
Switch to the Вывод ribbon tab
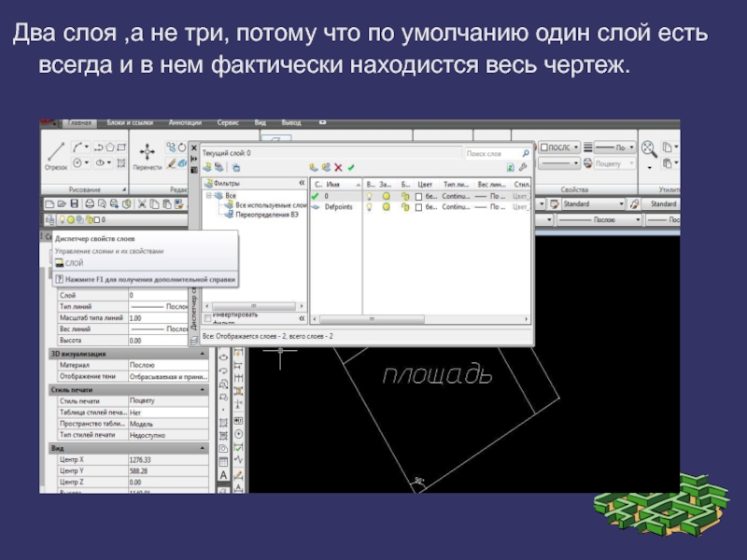point(291,123)
